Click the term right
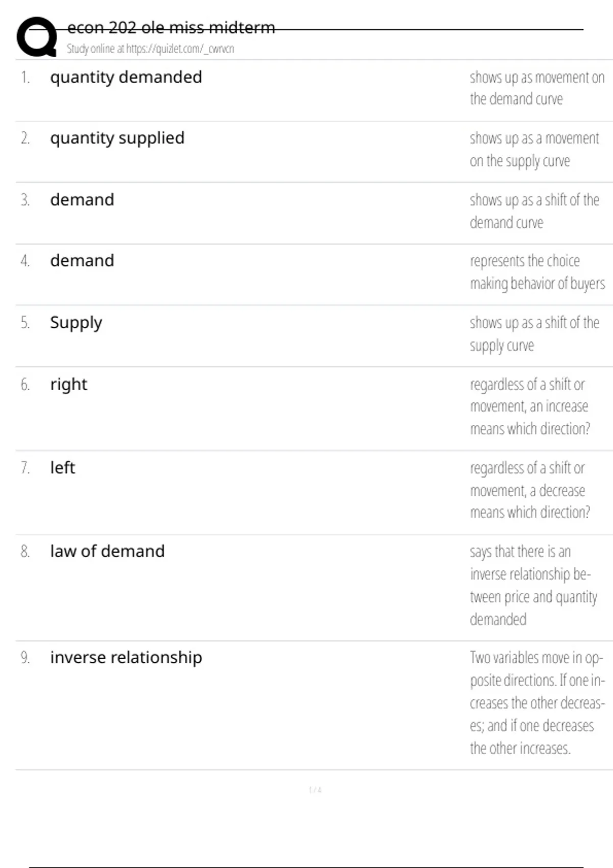This screenshot has width=613, height=868. pos(68,384)
